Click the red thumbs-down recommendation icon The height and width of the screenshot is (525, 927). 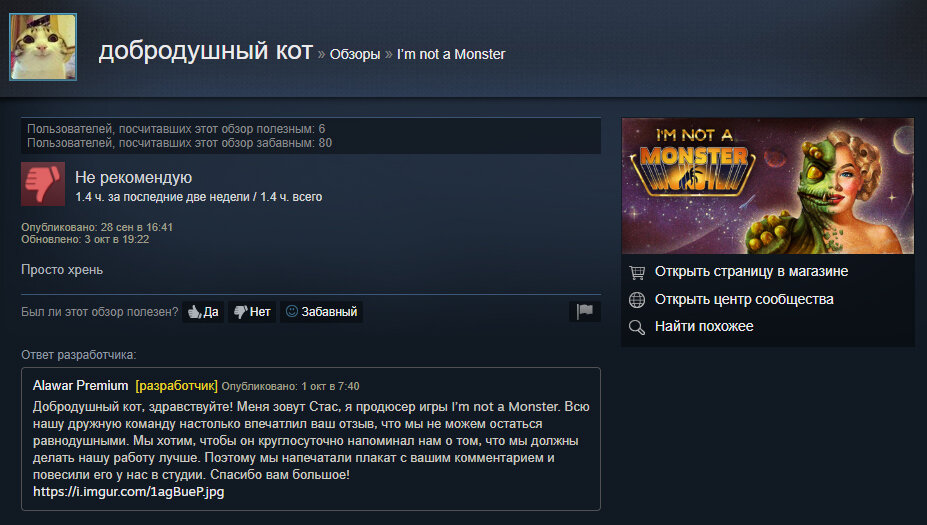click(43, 184)
